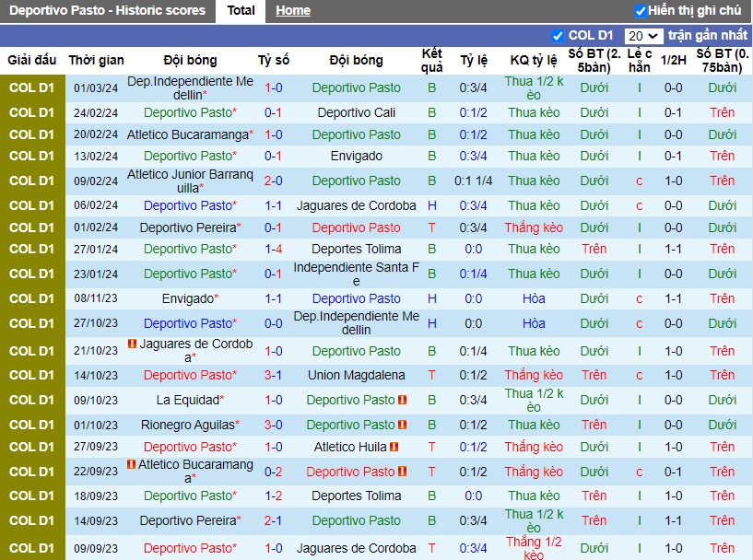
Task: Open Rionegro Aguilas team link
Action: coord(190,425)
